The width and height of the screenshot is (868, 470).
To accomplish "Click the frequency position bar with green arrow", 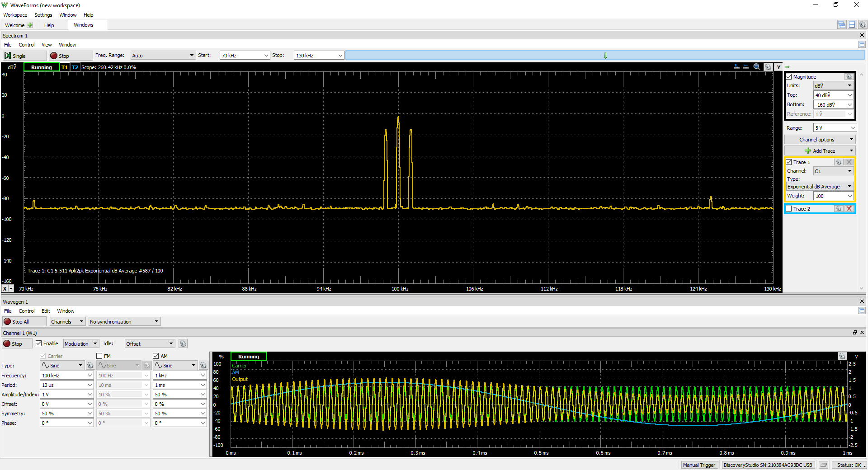I will [605, 56].
